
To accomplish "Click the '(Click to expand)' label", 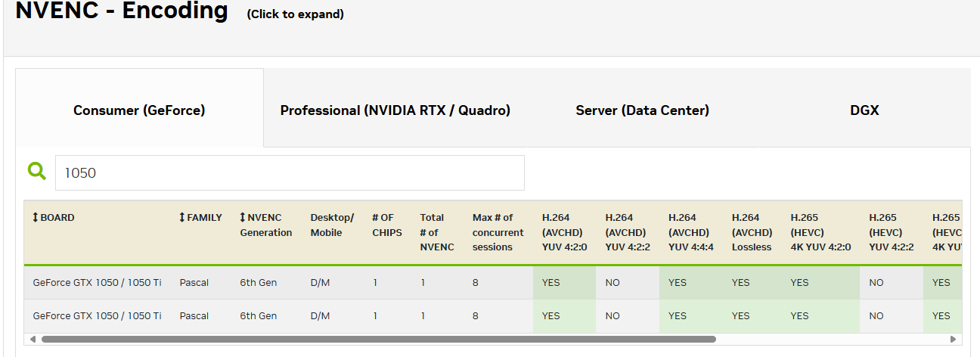I will [295, 14].
